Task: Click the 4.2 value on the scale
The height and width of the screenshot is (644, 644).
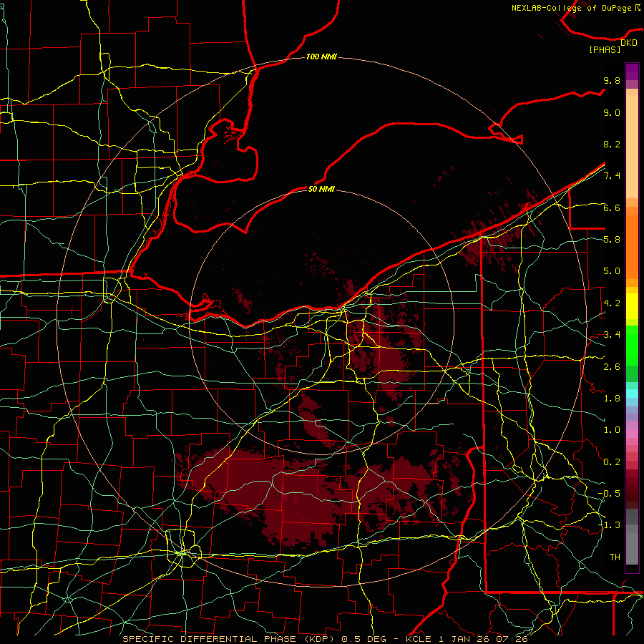Action: (612, 303)
